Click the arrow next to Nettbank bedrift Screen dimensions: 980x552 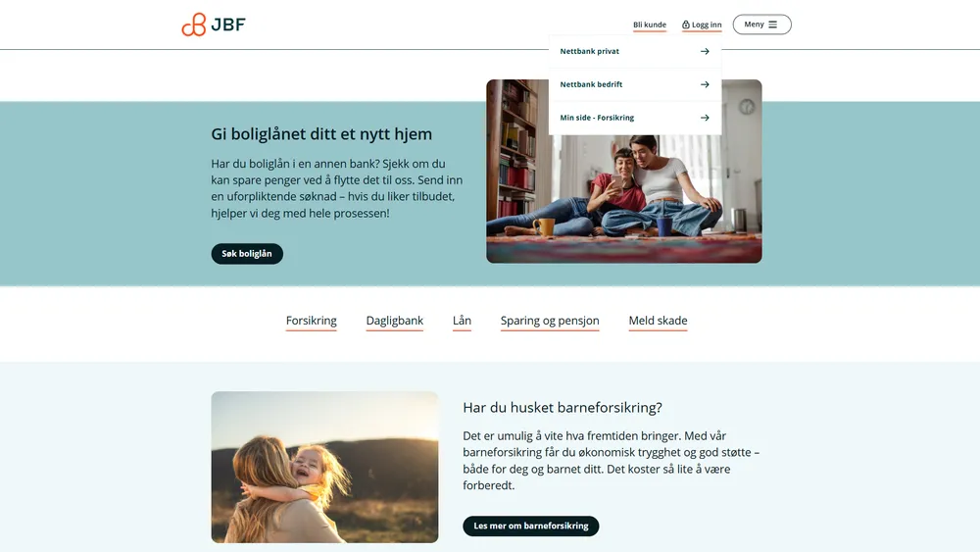coord(705,84)
